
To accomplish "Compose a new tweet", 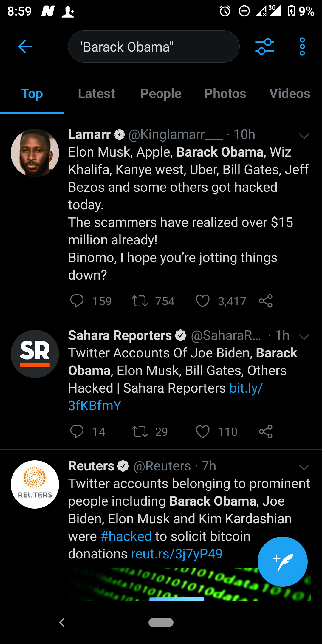I will click(x=282, y=561).
